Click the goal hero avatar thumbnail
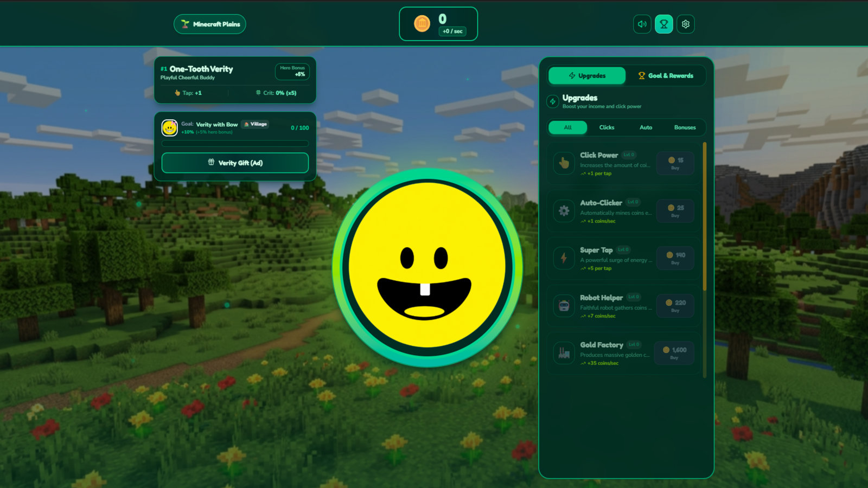The height and width of the screenshot is (488, 868). 170,128
